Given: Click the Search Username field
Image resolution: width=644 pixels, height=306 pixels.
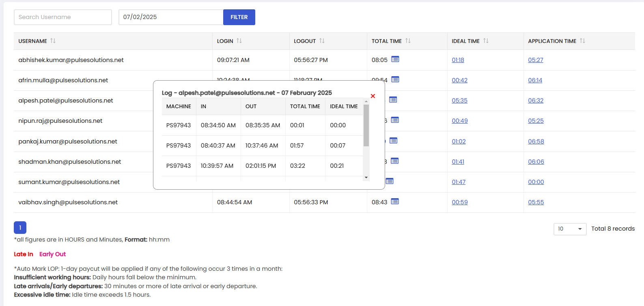Looking at the screenshot, I should (x=63, y=17).
